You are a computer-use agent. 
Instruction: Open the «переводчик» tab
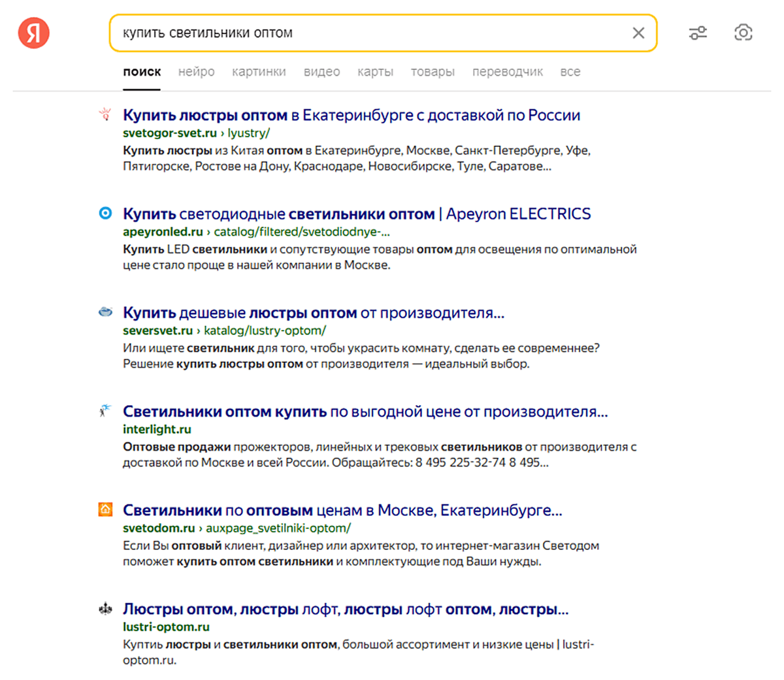(x=507, y=72)
